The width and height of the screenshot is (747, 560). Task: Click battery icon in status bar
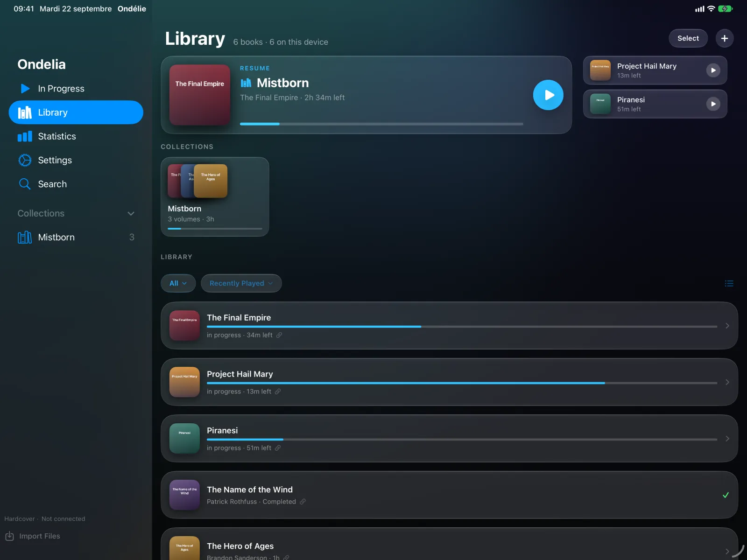(725, 9)
